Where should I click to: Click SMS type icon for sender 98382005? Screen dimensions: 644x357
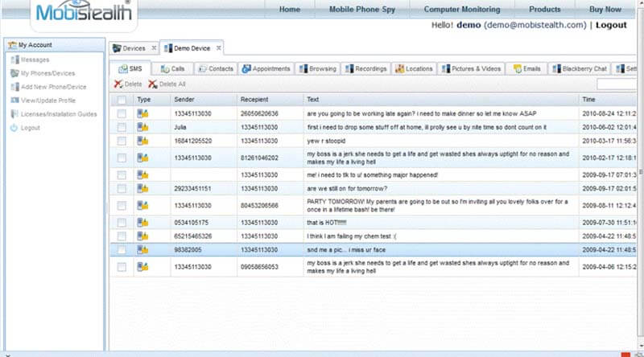(x=142, y=250)
